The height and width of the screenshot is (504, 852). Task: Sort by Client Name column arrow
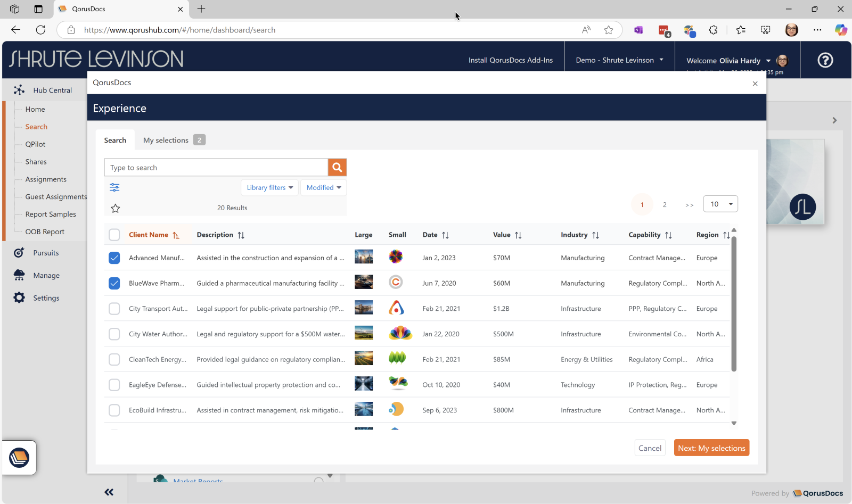click(176, 235)
